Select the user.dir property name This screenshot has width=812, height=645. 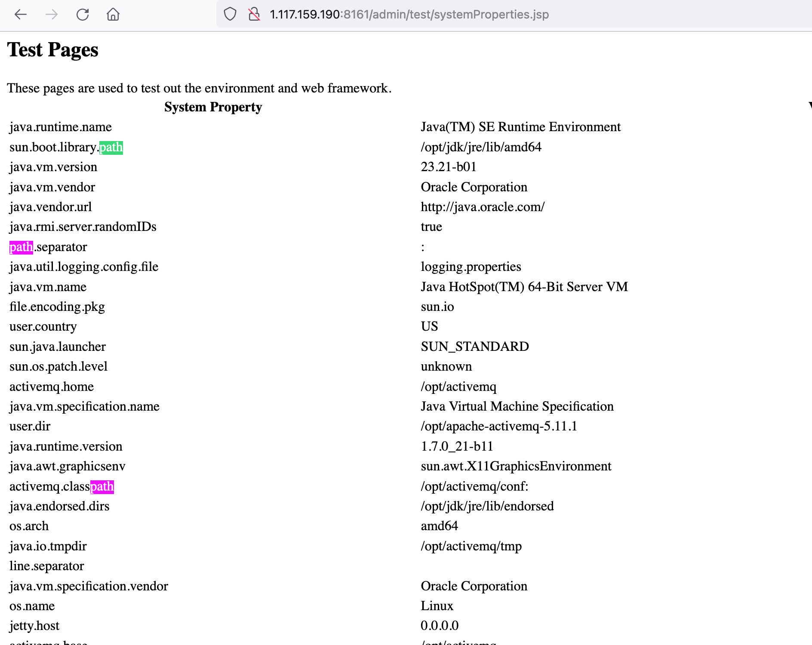[30, 426]
